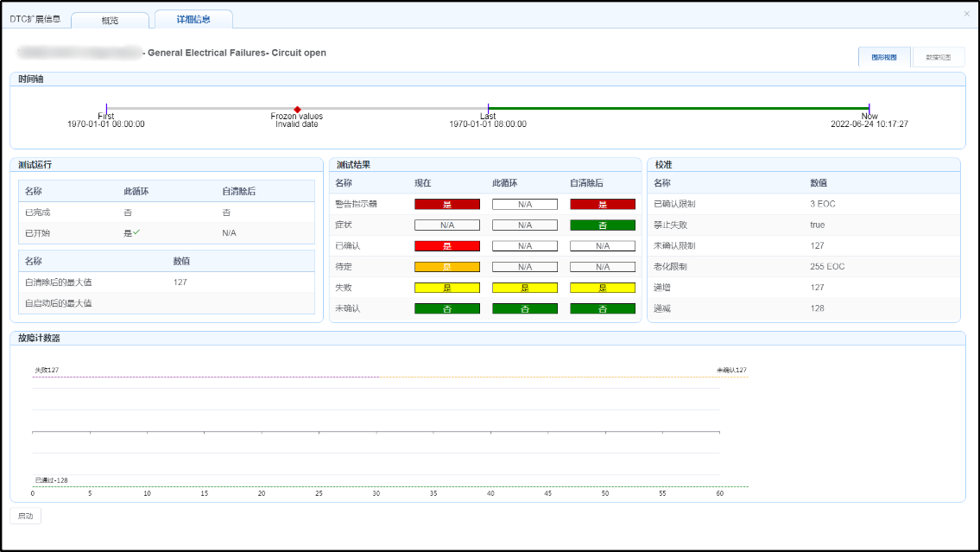Select the 已完成 row in 测试运行
The height and width of the screenshot is (552, 980).
point(167,213)
